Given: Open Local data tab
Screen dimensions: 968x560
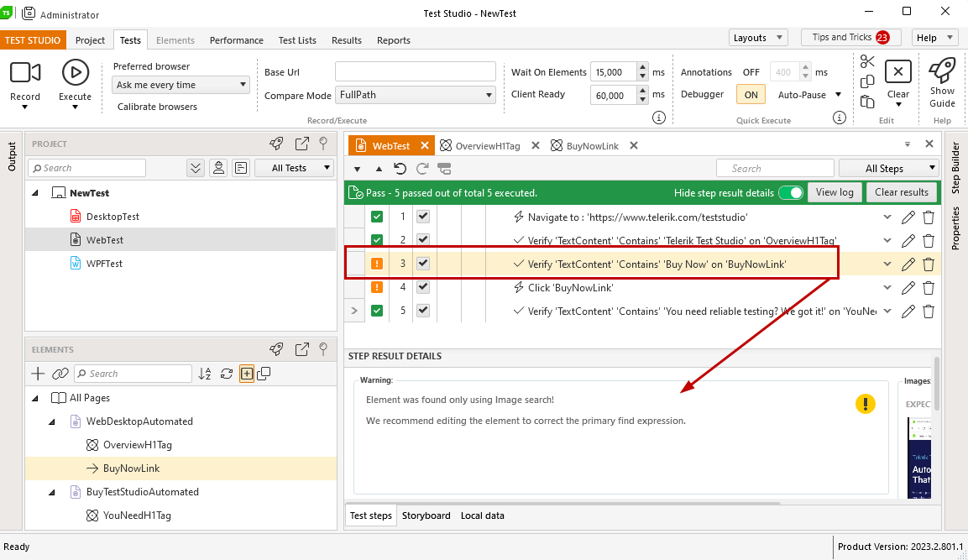Looking at the screenshot, I should pos(482,516).
